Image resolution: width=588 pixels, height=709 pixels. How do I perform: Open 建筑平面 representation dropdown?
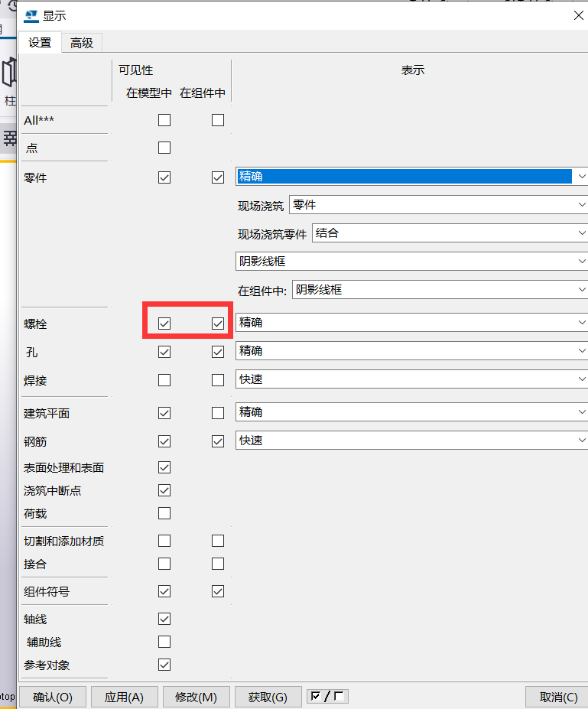tap(411, 412)
